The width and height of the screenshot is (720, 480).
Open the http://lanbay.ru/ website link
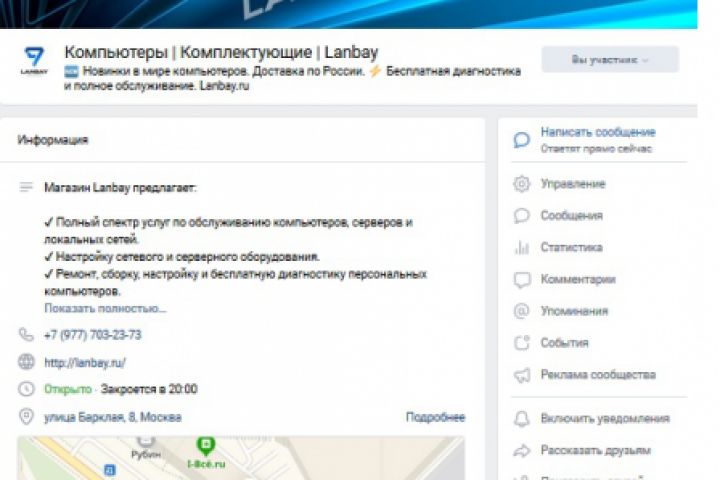point(84,363)
